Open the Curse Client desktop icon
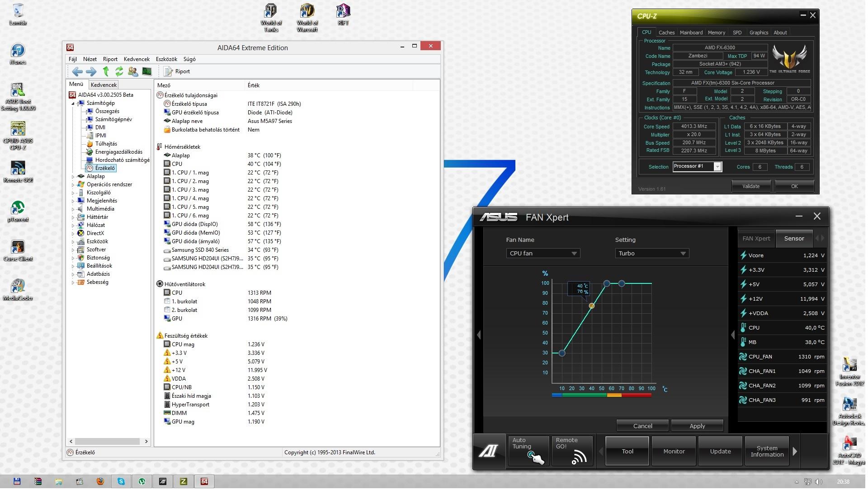This screenshot has width=868, height=490. tap(18, 250)
